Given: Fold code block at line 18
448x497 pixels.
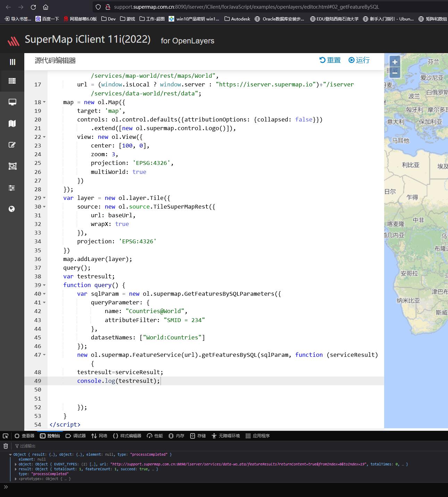Looking at the screenshot, I should click(44, 102).
